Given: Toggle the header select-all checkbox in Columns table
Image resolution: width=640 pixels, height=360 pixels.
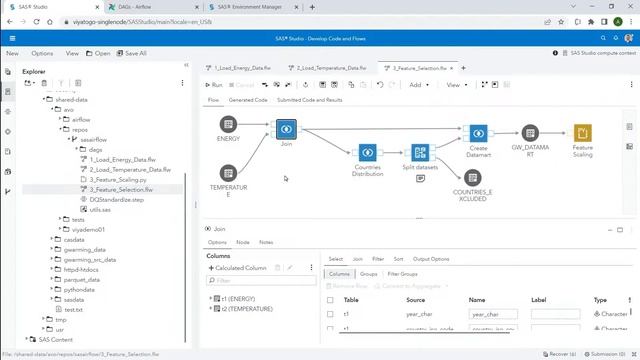Looking at the screenshot, I should click(330, 300).
